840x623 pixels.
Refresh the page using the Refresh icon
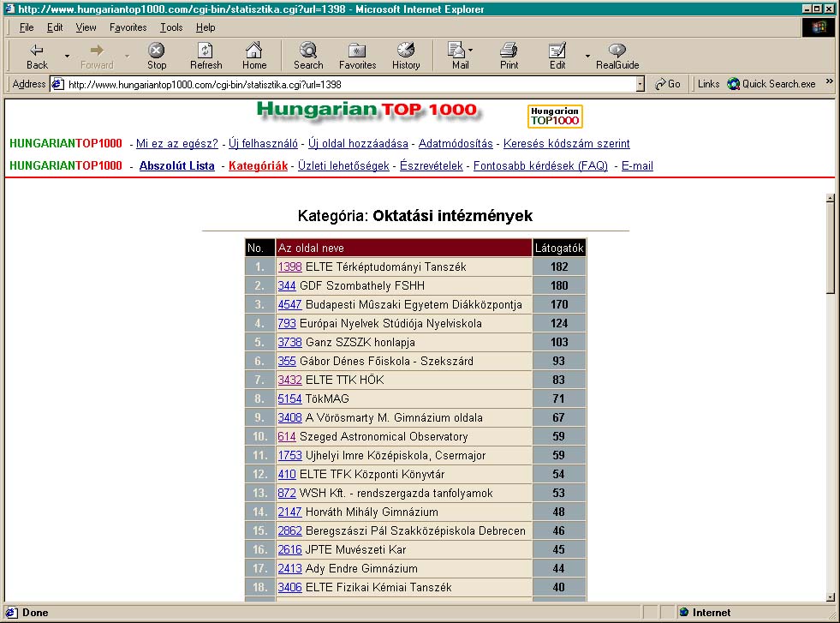(206, 51)
